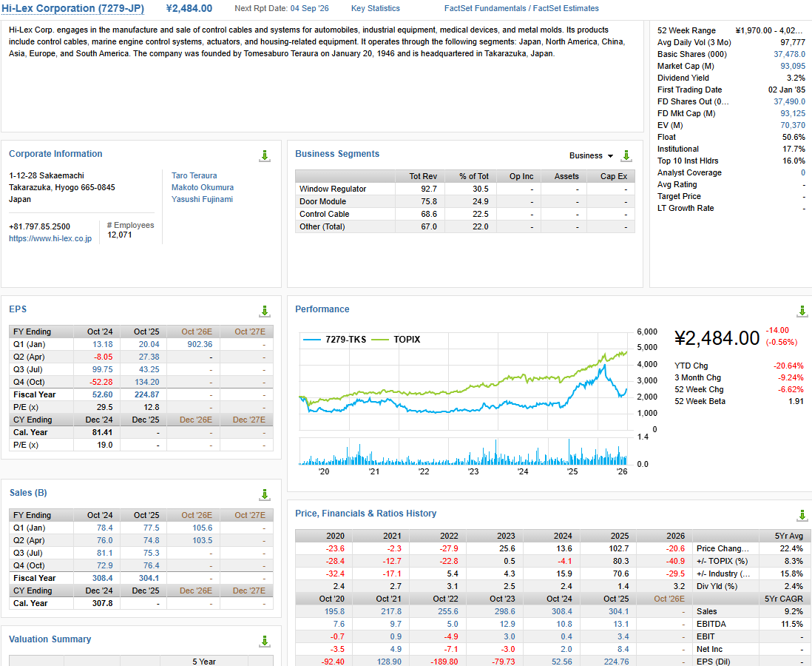Click Business Segments heading
The image size is (812, 666).
(x=337, y=154)
